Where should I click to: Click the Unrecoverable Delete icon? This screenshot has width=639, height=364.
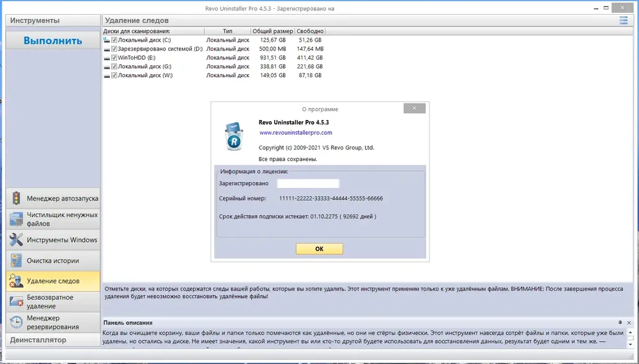point(17,301)
